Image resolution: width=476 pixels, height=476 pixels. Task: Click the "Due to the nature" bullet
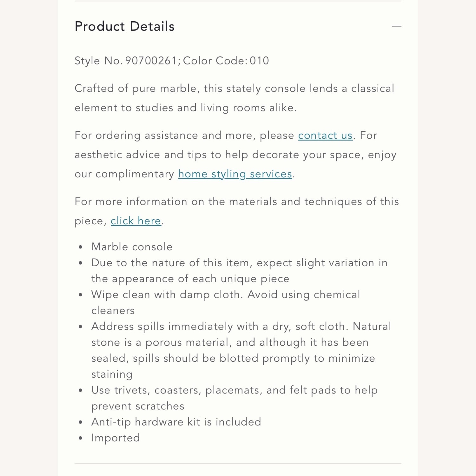[239, 263]
